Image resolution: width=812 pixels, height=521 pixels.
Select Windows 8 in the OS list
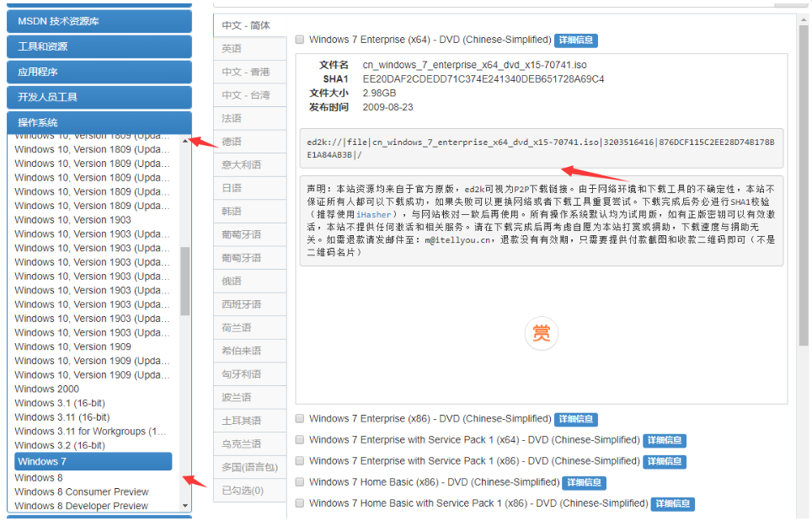(39, 478)
